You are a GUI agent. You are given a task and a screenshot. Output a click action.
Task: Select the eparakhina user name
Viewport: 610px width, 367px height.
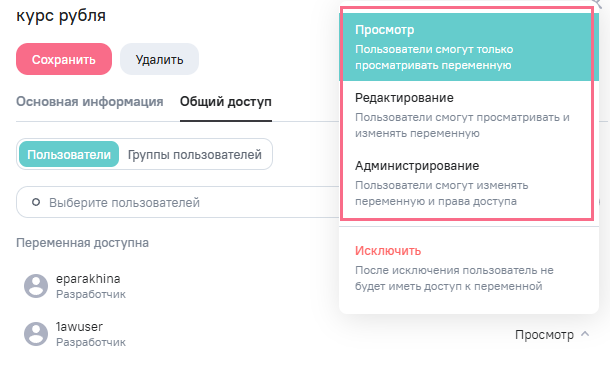88,279
